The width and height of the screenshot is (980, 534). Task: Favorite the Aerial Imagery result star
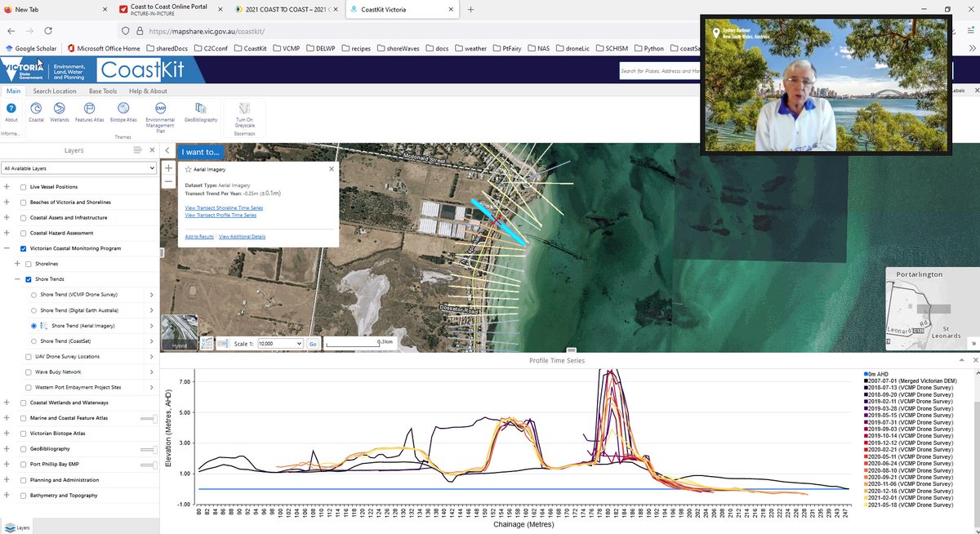coord(189,170)
